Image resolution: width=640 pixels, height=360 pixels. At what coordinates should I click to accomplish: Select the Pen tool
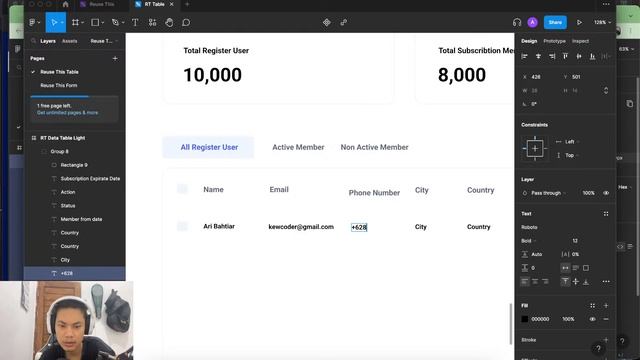(116, 22)
